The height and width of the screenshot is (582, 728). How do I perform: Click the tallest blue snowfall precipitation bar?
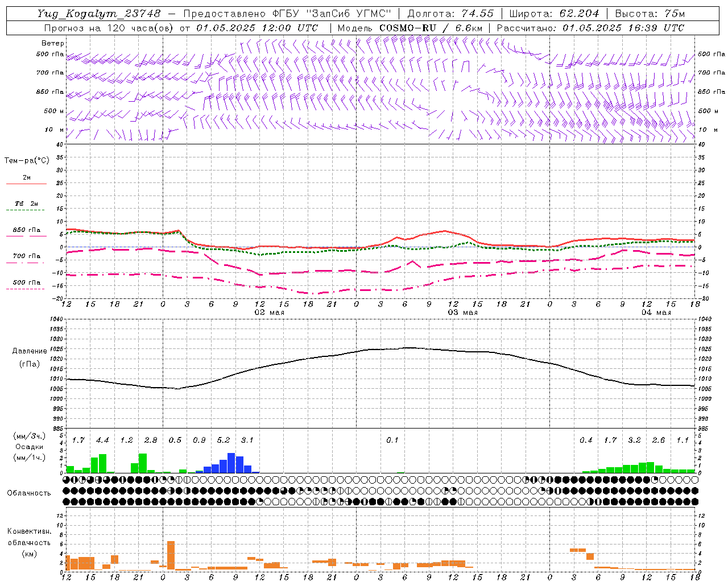(x=231, y=463)
